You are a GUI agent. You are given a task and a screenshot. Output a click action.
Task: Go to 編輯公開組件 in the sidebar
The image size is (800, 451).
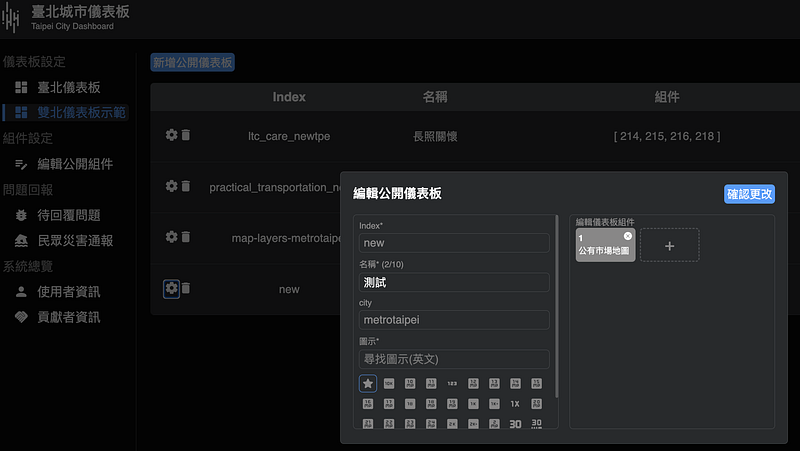[x=64, y=164]
